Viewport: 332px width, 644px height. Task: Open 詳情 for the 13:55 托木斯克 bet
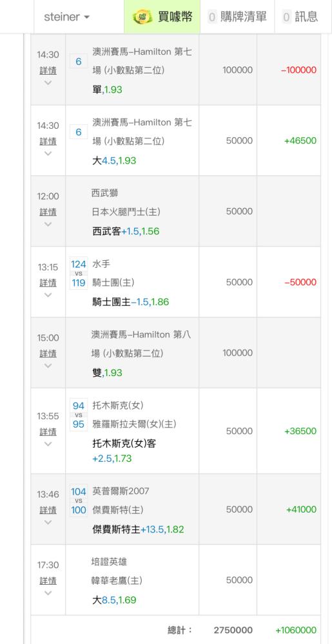pyautogui.click(x=48, y=431)
